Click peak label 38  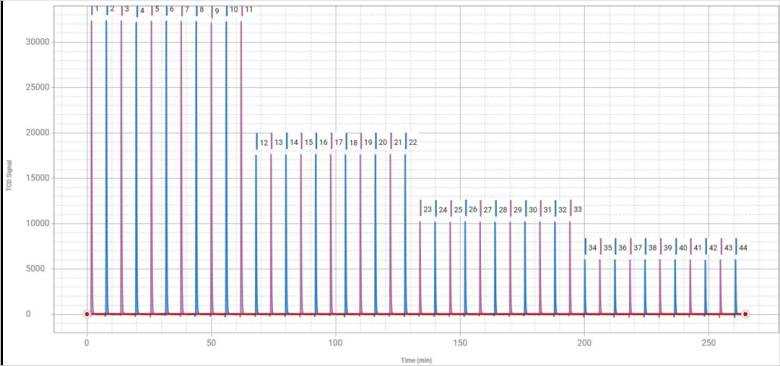[x=652, y=248]
